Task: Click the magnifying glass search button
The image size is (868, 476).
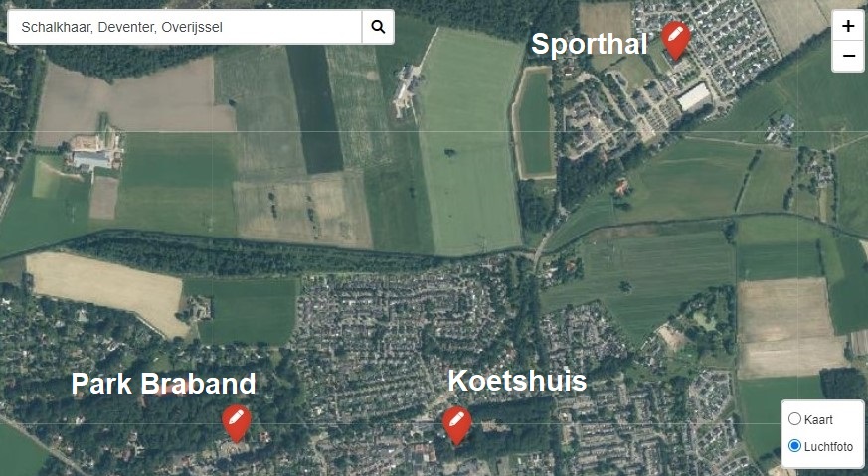Action: point(378,27)
